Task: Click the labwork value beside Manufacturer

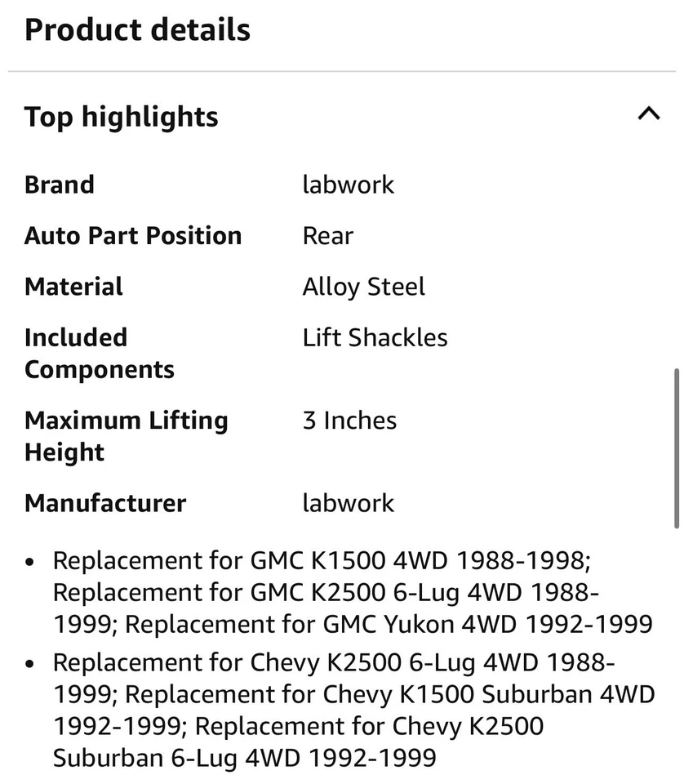Action: coord(348,503)
